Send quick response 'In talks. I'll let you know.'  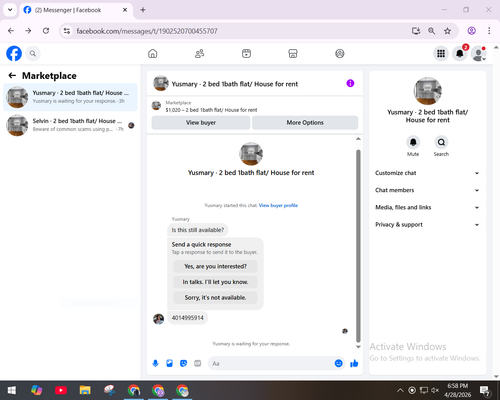click(x=215, y=282)
